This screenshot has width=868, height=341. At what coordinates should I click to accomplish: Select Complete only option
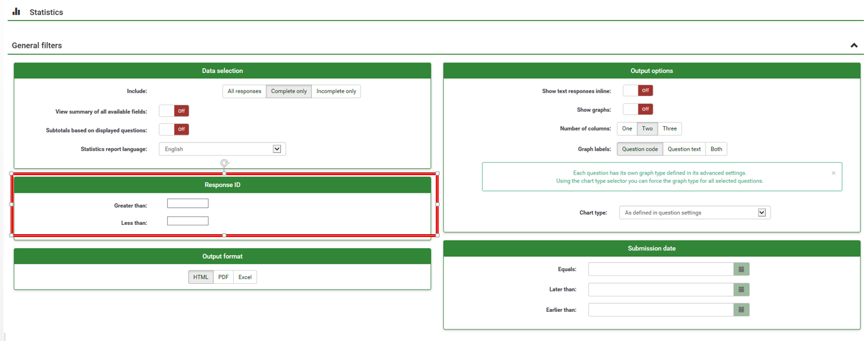tap(289, 92)
